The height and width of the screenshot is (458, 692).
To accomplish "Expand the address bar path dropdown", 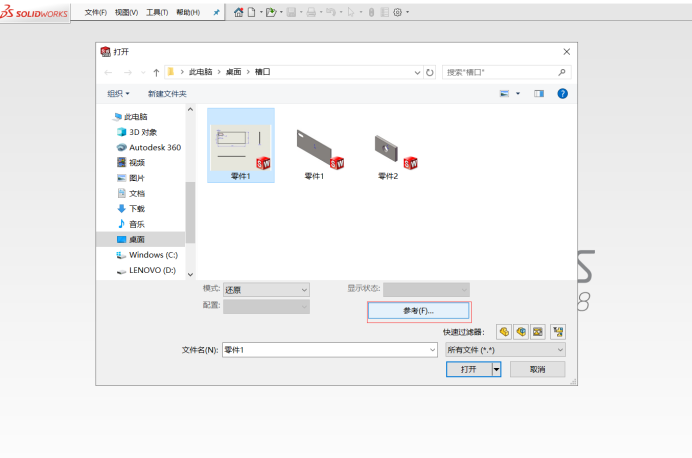I will click(417, 72).
